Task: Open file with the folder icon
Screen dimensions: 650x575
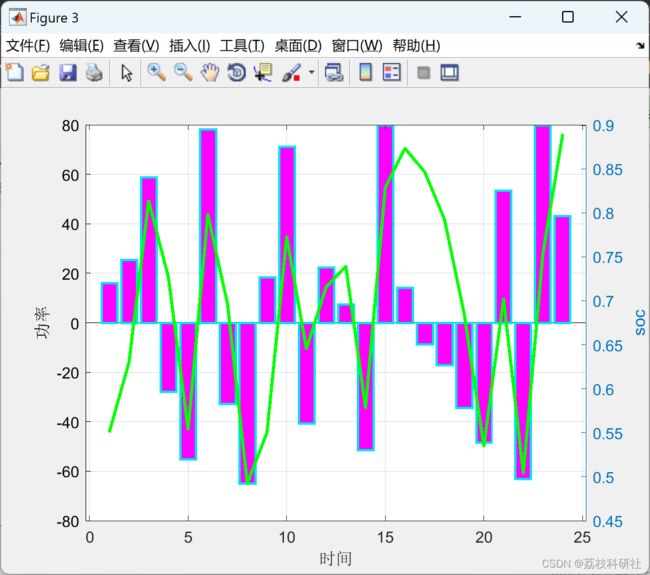Action: [x=41, y=73]
